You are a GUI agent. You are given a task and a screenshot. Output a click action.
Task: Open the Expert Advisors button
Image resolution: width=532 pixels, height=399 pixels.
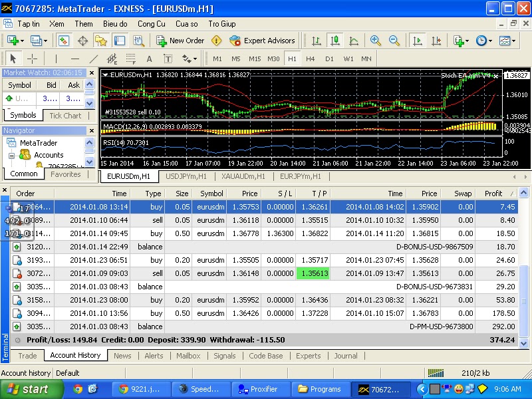[263, 41]
